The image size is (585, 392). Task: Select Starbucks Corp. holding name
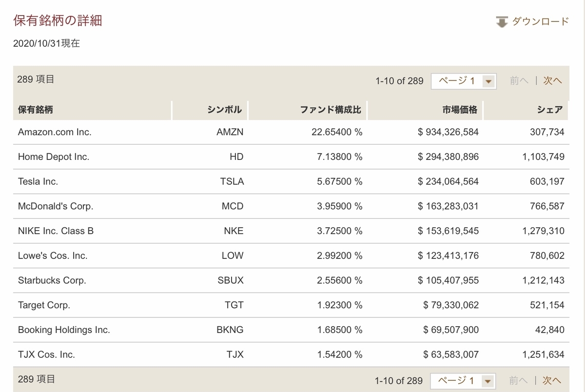pos(52,280)
